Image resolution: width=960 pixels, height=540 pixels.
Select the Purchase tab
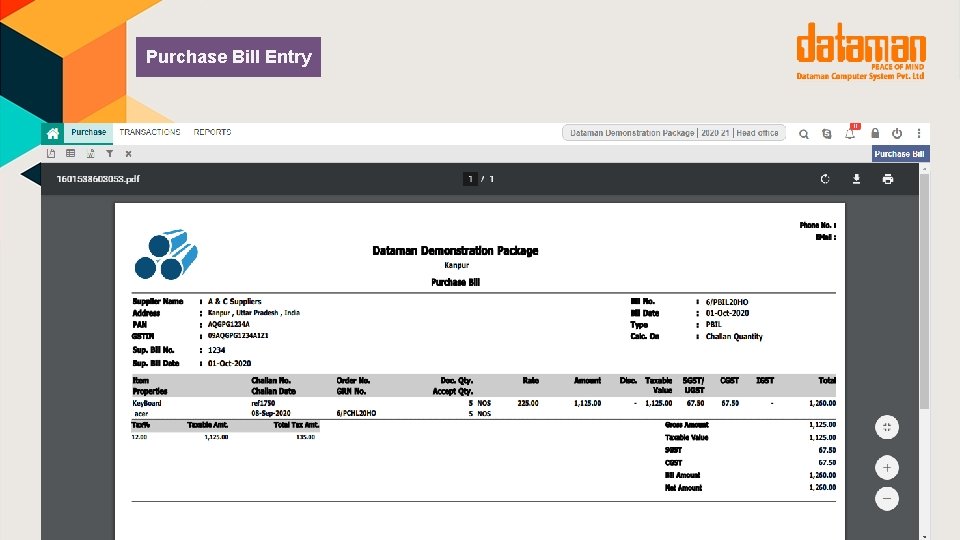pyautogui.click(x=88, y=132)
